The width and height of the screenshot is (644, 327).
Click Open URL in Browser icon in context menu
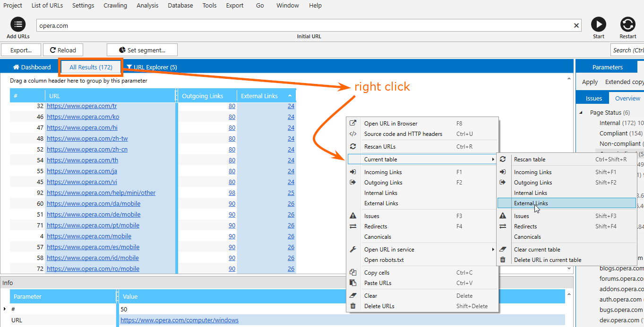coord(352,123)
